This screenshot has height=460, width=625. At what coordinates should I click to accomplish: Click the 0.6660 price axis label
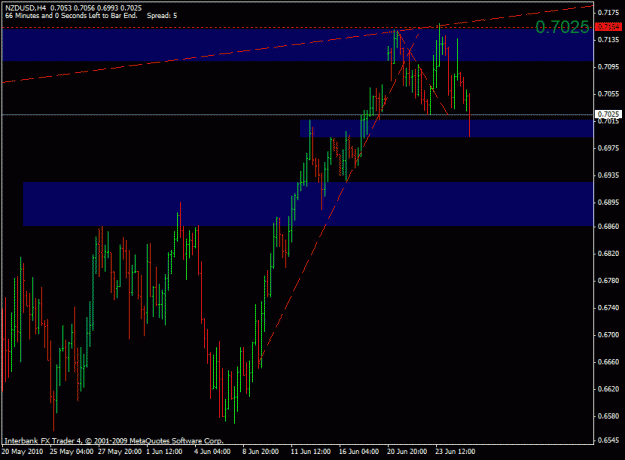pos(608,362)
